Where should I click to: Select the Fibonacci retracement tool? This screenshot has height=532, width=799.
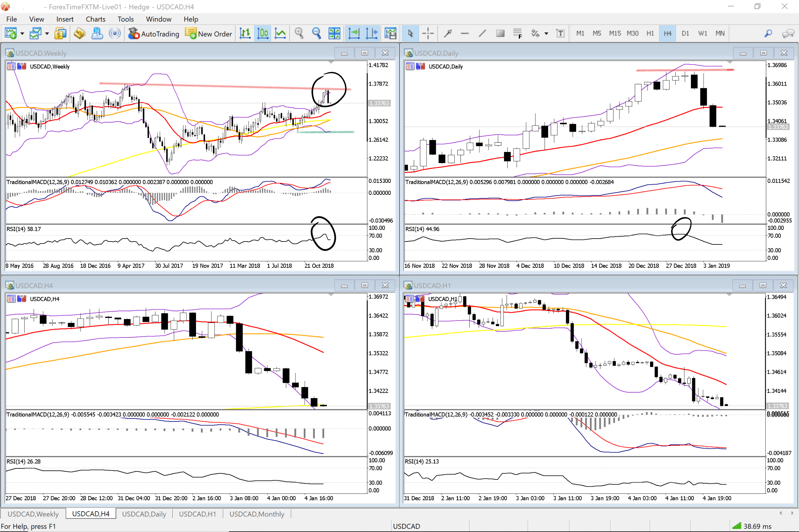[x=517, y=33]
